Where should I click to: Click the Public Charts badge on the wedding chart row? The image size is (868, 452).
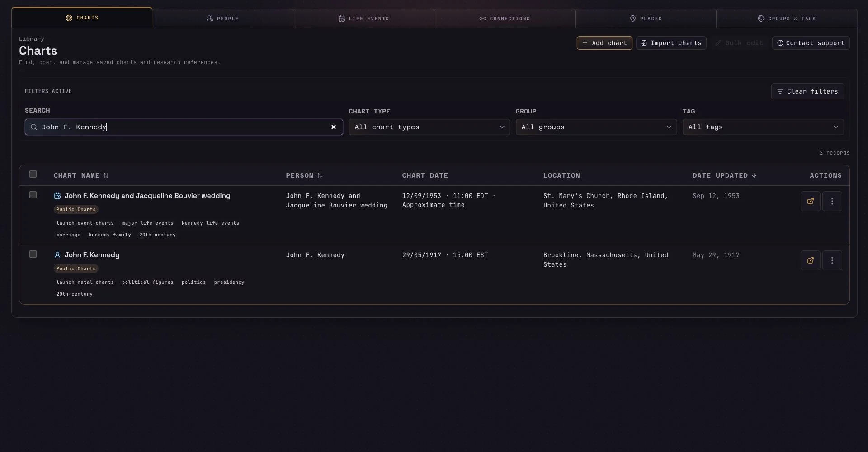pyautogui.click(x=76, y=209)
